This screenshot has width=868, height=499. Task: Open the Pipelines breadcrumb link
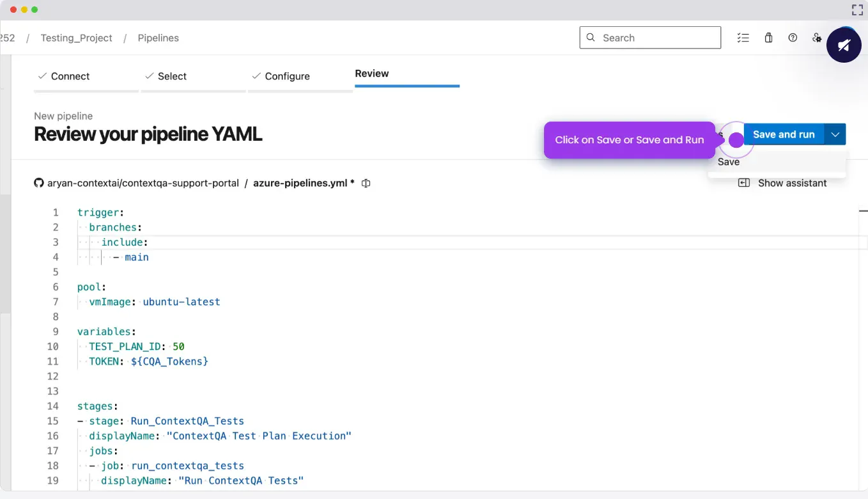pos(158,38)
